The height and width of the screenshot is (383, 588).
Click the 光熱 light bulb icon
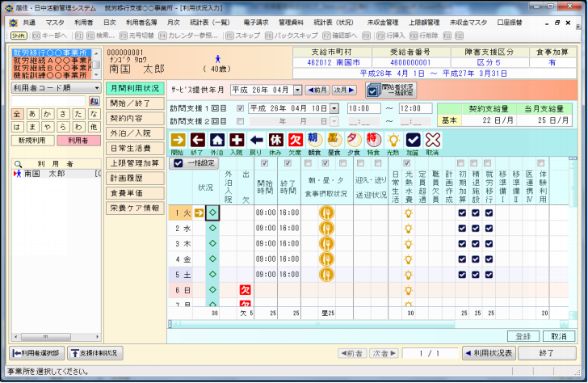pos(393,139)
